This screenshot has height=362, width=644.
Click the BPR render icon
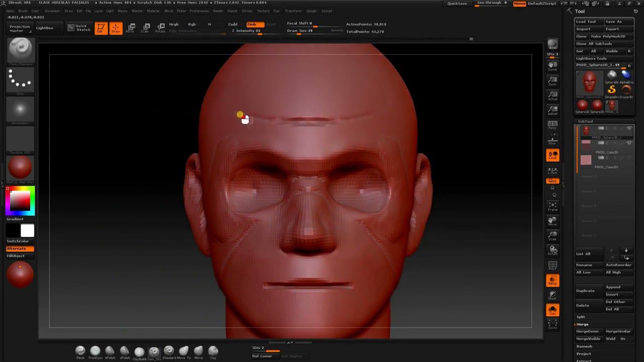click(x=552, y=45)
